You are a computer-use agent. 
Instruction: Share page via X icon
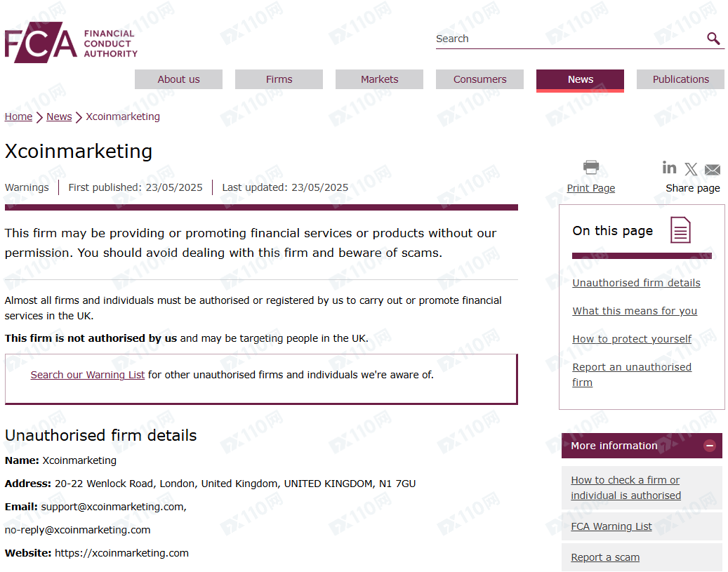pyautogui.click(x=691, y=169)
